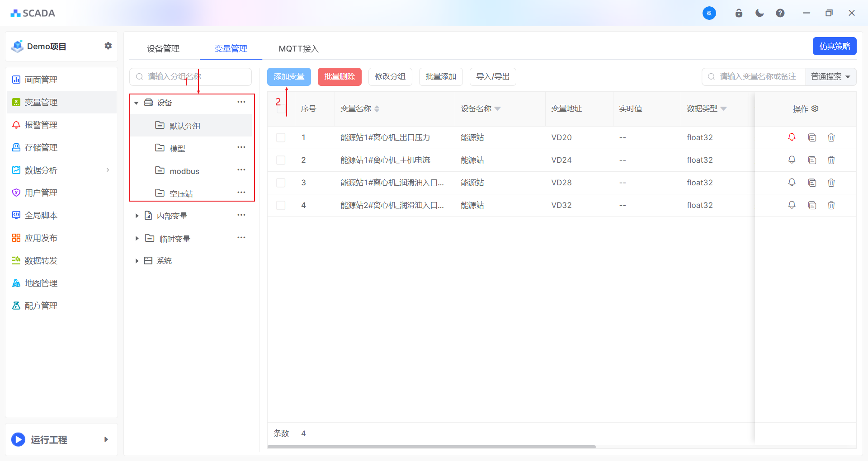Toggle dark mode with the moon icon

pyautogui.click(x=759, y=13)
